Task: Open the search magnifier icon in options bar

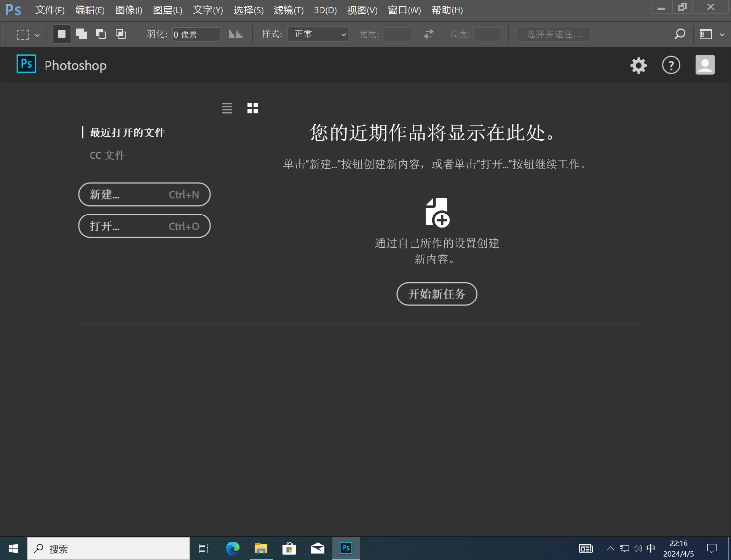Action: point(680,34)
